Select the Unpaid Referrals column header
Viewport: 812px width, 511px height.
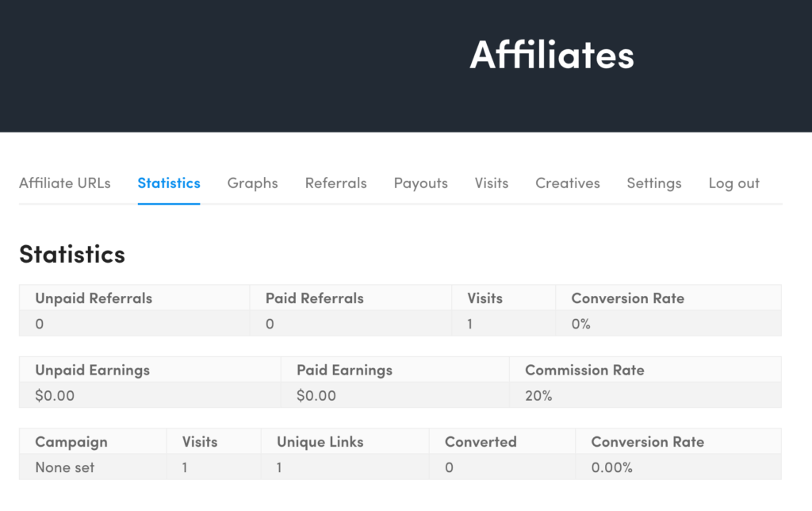(94, 298)
